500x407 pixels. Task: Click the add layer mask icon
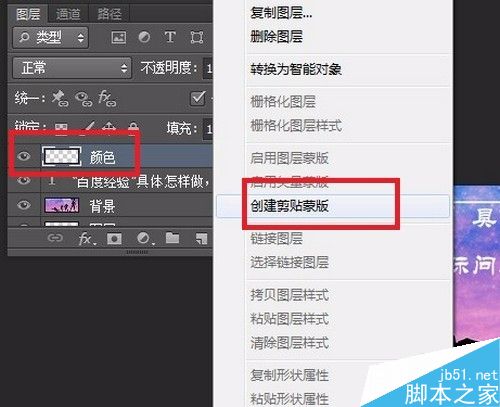pyautogui.click(x=114, y=239)
